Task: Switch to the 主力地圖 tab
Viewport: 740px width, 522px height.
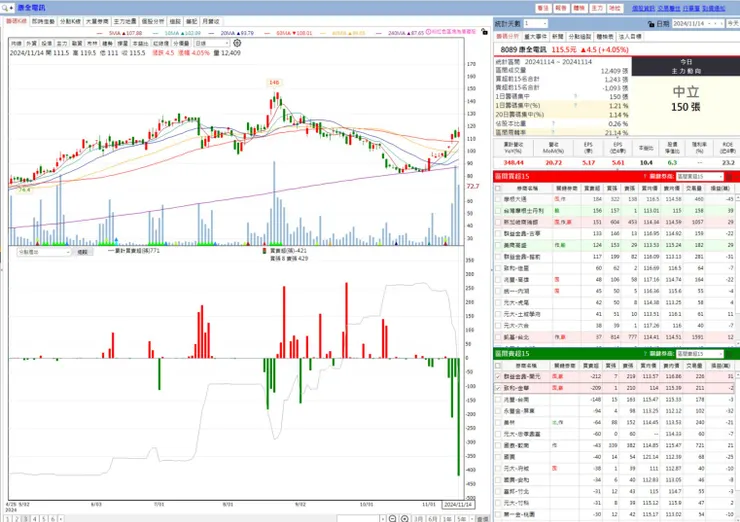Action: click(x=125, y=21)
